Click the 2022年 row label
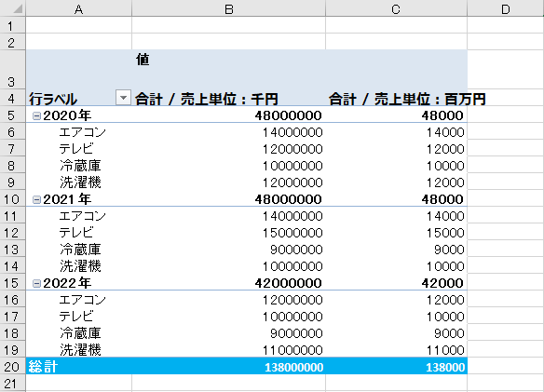The width and height of the screenshot is (544, 392). pyautogui.click(x=67, y=283)
